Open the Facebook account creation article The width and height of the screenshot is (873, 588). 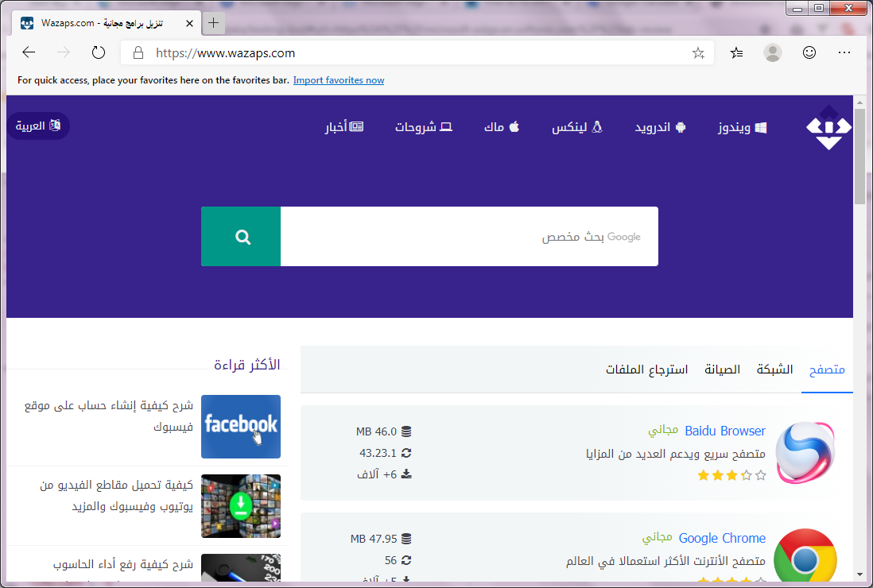point(109,416)
